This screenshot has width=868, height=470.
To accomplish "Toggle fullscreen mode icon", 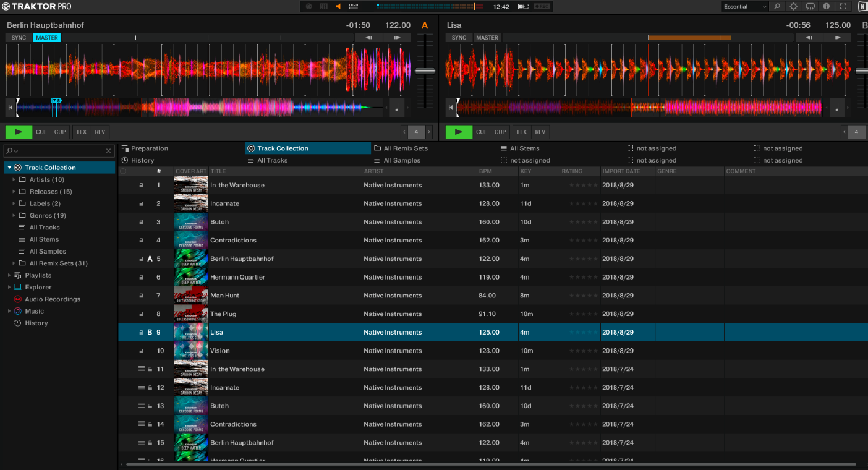I will coord(843,6).
